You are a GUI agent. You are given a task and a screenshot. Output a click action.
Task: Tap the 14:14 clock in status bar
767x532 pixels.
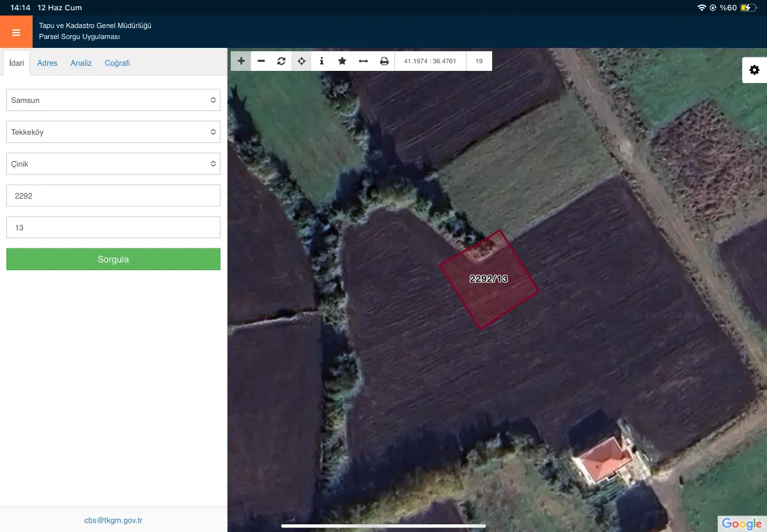click(20, 8)
